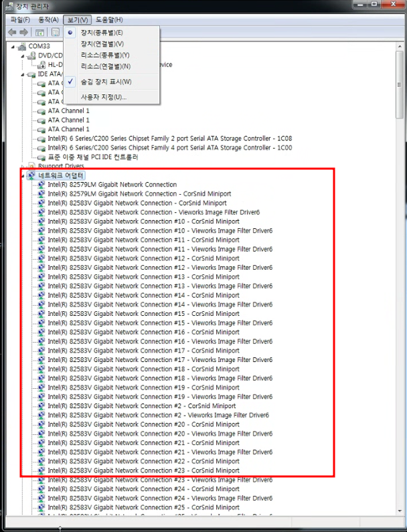Click icon of 82579LM - CorSnid Miniport
This screenshot has width=407, height=532.
click(41, 194)
